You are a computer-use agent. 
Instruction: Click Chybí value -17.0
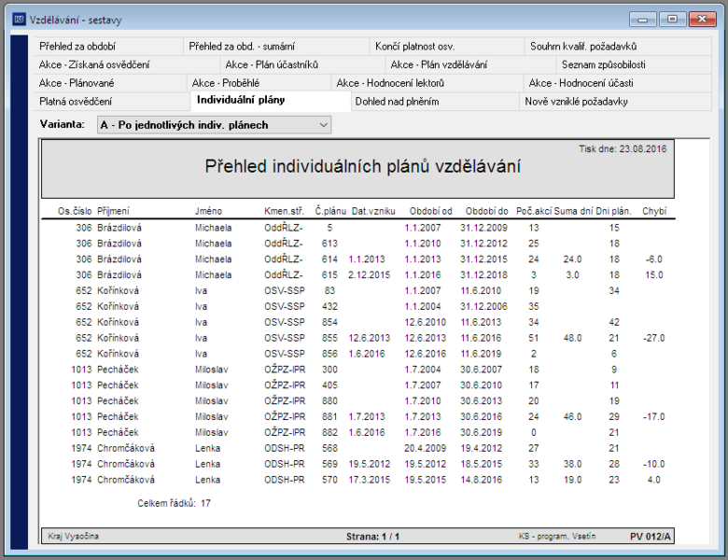coord(653,417)
